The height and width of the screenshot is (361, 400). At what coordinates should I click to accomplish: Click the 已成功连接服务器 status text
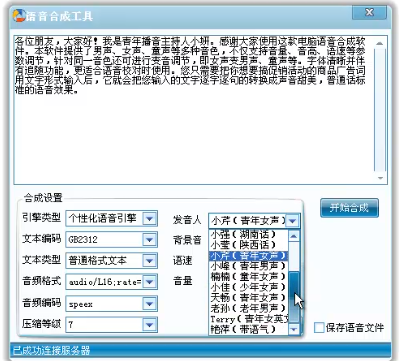[x=51, y=351]
